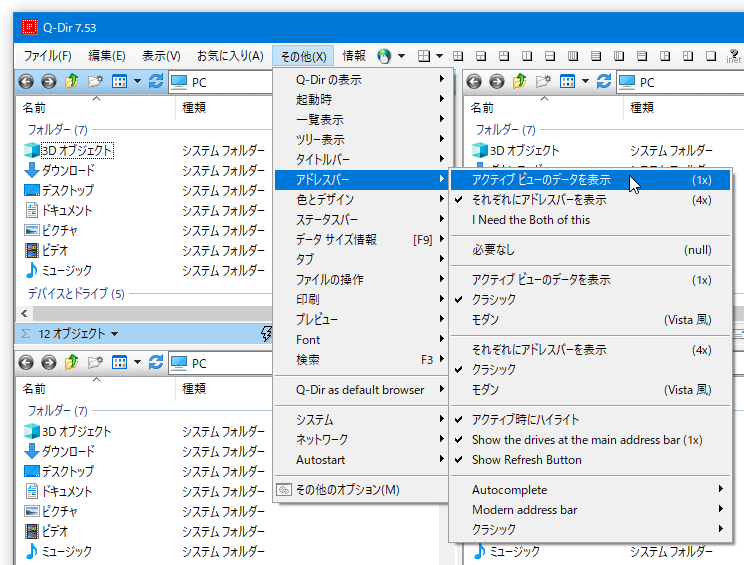
Task: Select the 必要なし (null) option
Action: [590, 250]
